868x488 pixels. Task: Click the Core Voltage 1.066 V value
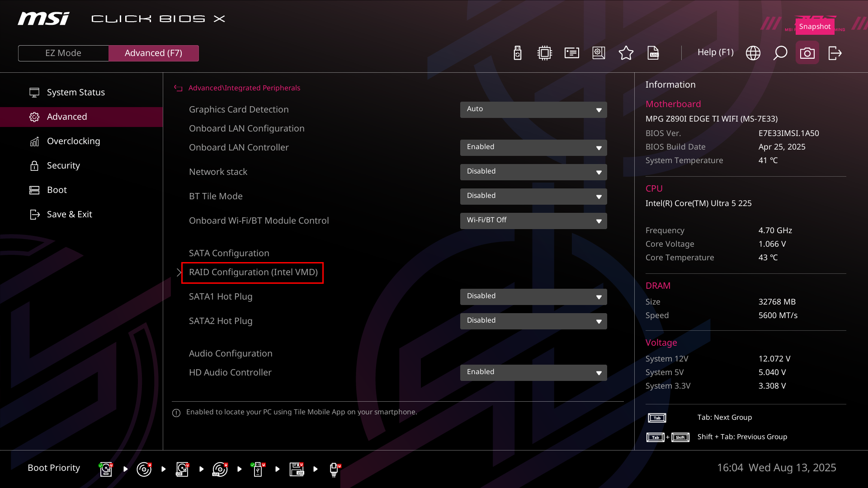click(x=772, y=244)
